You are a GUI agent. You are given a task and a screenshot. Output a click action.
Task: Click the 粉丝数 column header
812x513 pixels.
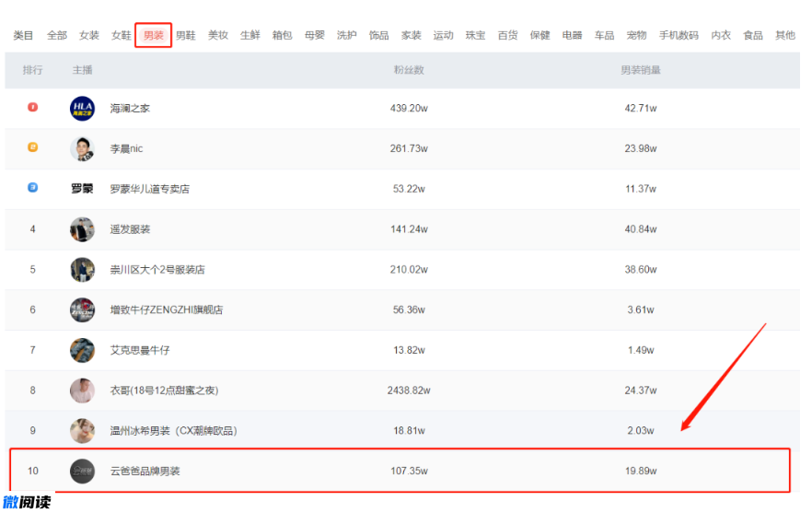(x=409, y=70)
